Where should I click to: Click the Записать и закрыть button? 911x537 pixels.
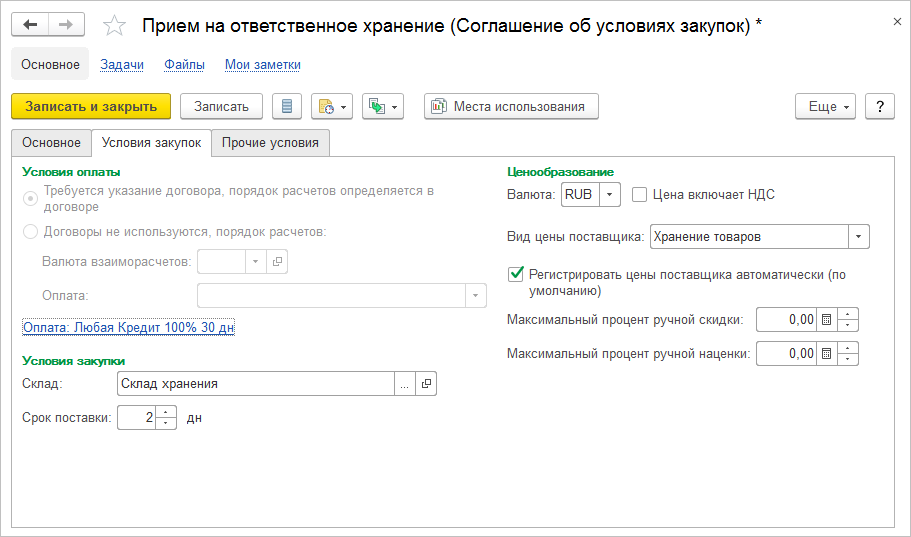[91, 106]
